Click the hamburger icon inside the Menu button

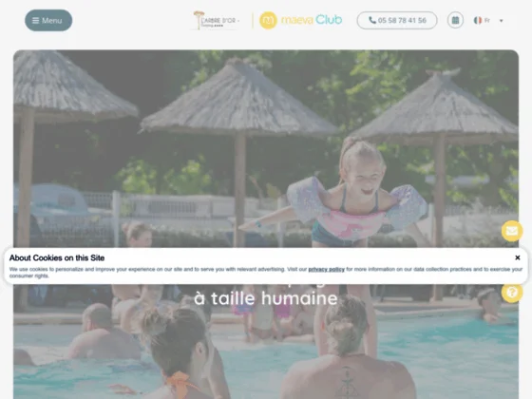36,21
